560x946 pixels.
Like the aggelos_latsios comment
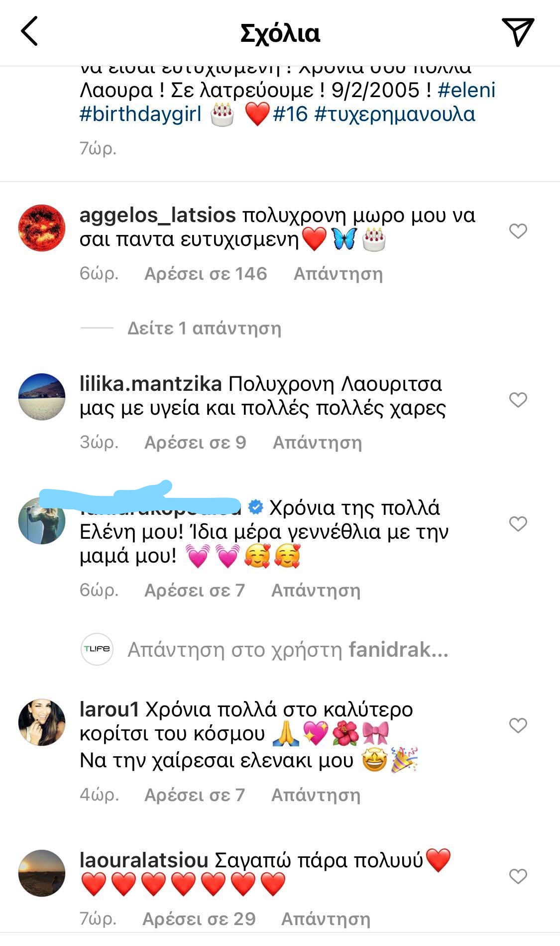pos(518,231)
